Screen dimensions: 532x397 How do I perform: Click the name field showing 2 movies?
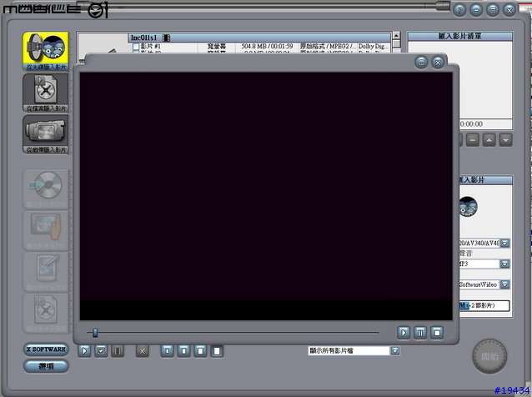point(484,305)
